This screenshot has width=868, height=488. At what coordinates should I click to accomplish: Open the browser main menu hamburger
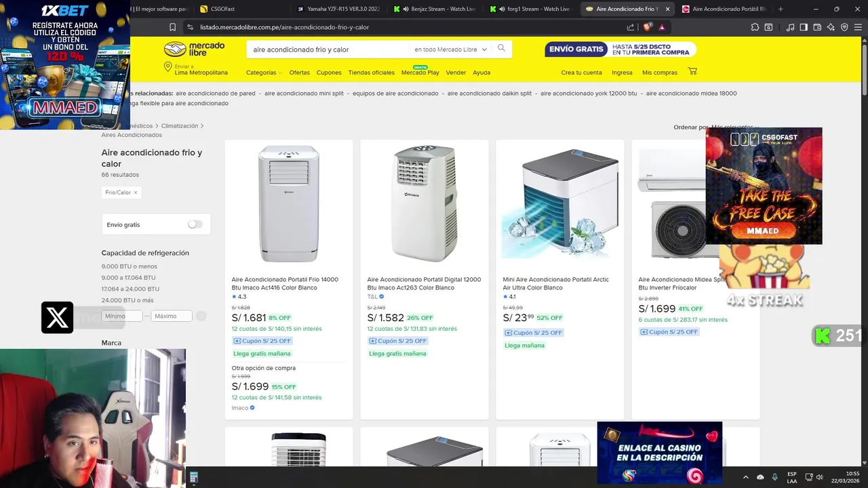click(858, 27)
